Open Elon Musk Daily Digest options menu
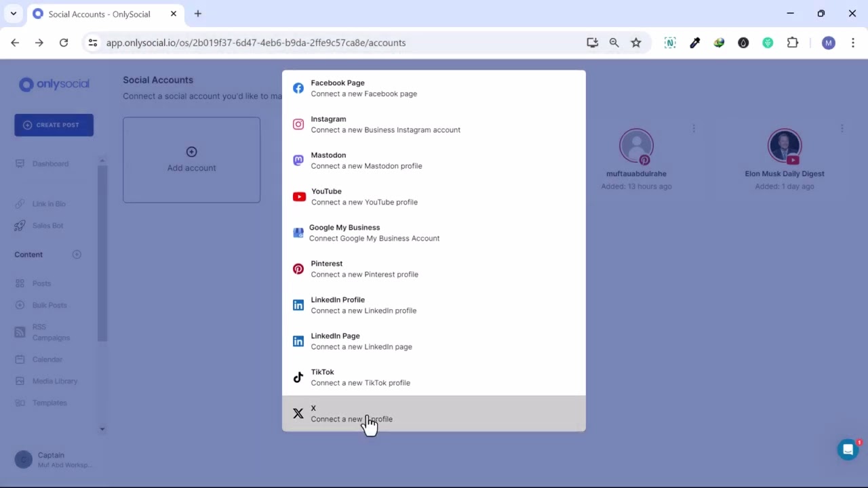This screenshot has width=868, height=488. tap(842, 128)
